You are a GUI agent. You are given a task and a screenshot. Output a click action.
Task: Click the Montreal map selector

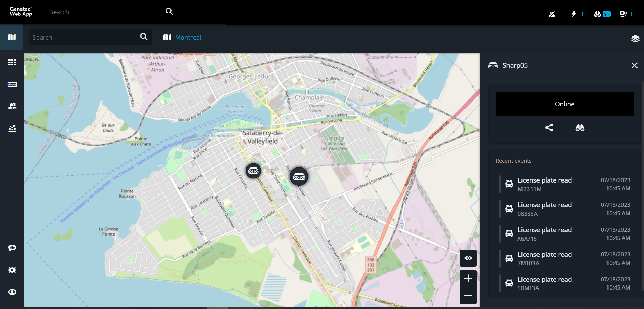coord(182,37)
